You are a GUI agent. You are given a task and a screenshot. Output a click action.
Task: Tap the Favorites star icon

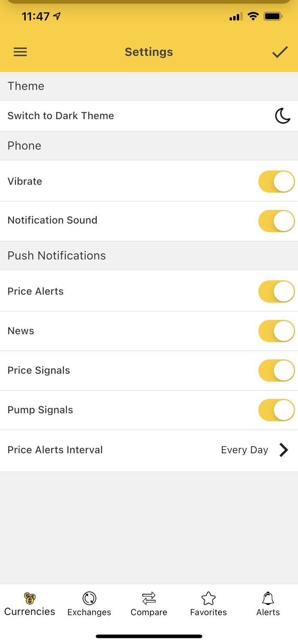(x=208, y=598)
